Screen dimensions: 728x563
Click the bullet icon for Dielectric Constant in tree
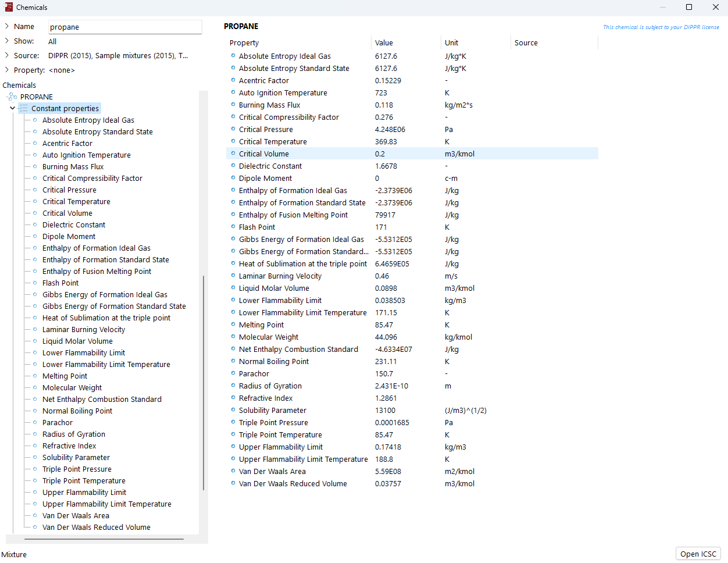[x=35, y=225]
